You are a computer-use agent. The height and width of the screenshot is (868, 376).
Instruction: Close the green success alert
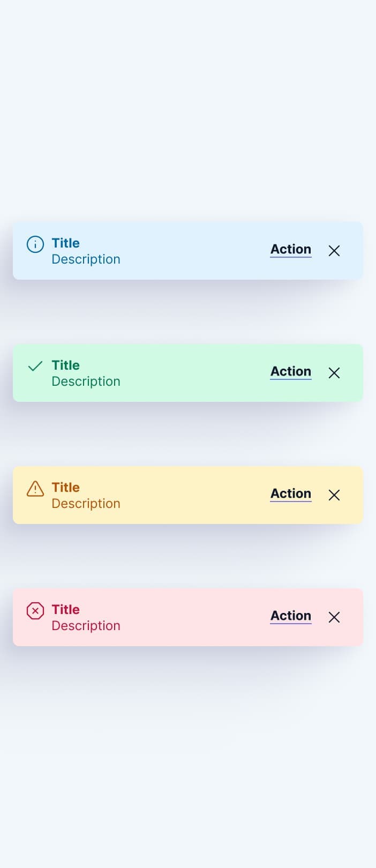click(x=334, y=373)
